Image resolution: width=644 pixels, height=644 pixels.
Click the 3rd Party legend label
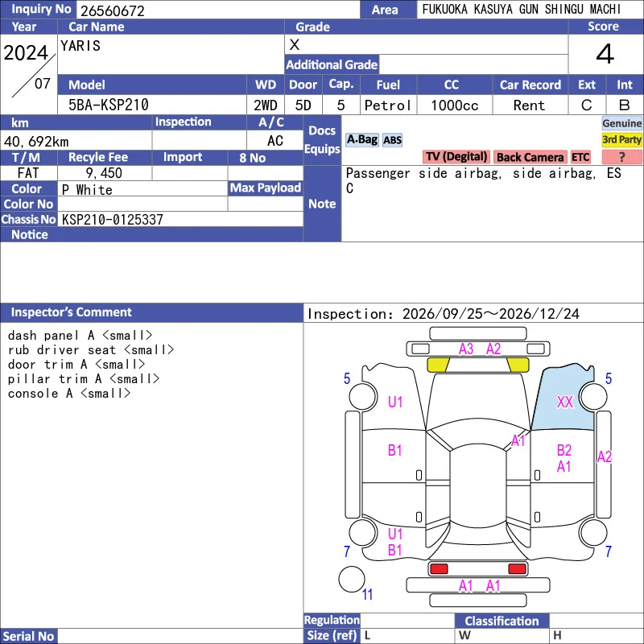[621, 139]
